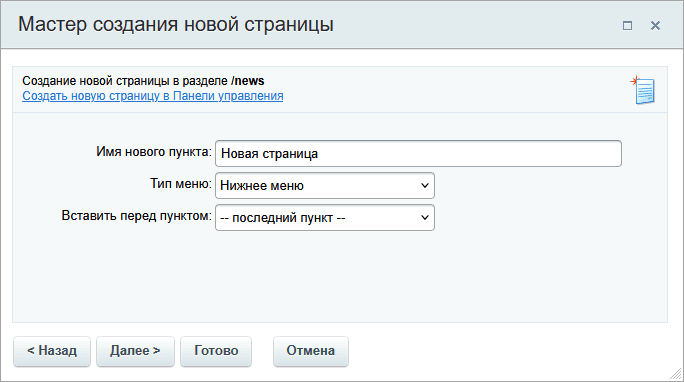Maximize the page wizard dialog
684x382 pixels.
(x=627, y=26)
